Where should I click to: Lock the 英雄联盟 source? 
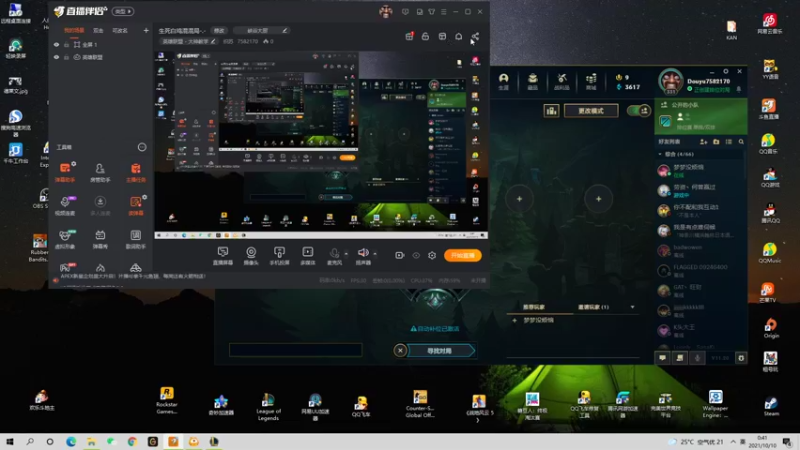[x=66, y=57]
